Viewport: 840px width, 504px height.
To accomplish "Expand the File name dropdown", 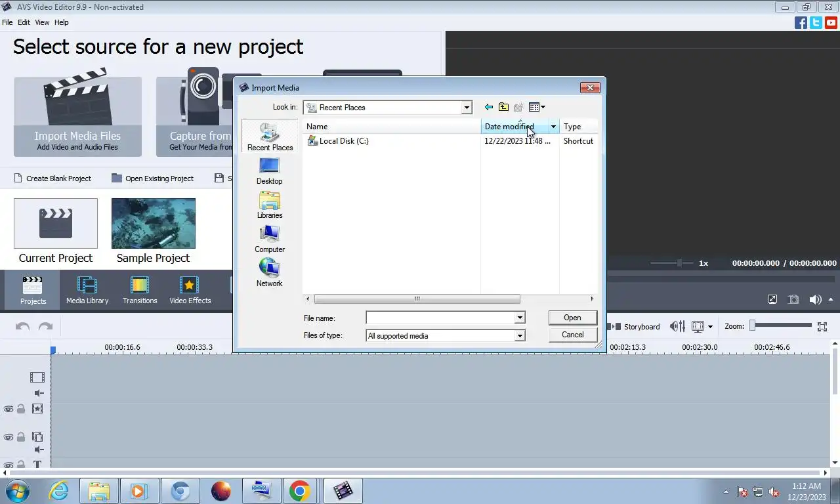I will coord(520,318).
